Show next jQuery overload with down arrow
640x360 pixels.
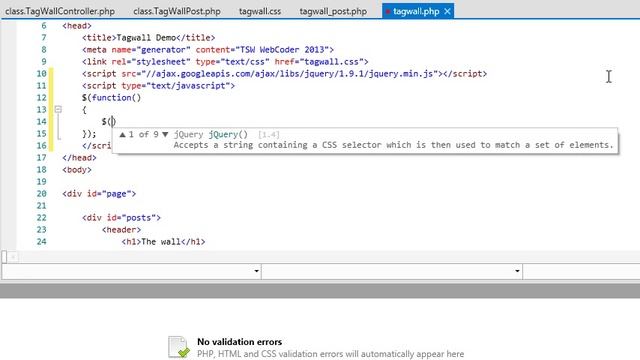tap(165, 134)
